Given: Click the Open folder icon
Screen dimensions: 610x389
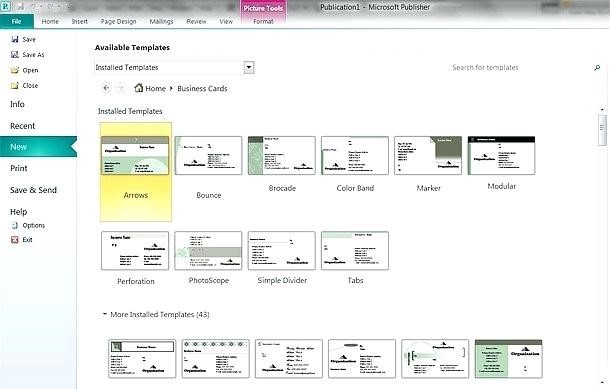Looking at the screenshot, I should click(x=15, y=70).
